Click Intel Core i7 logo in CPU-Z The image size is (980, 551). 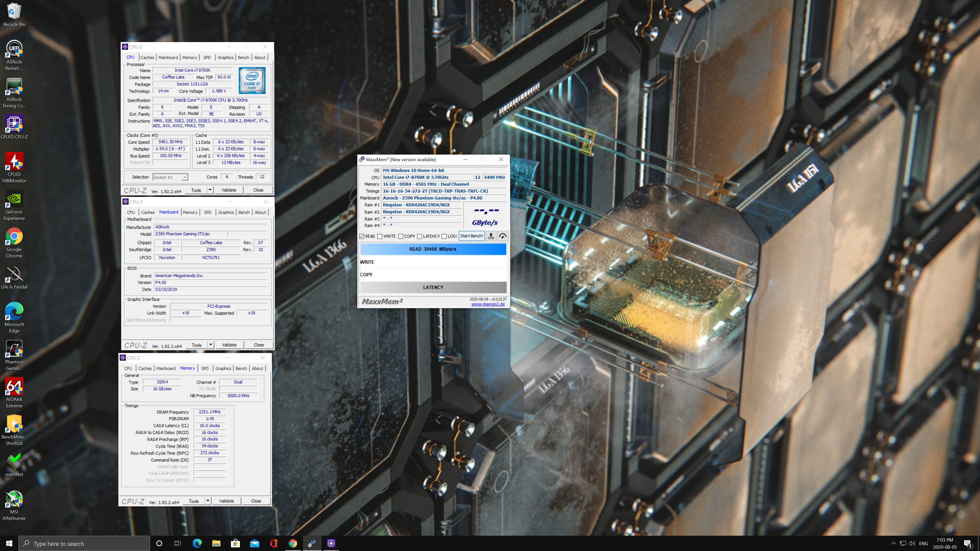pyautogui.click(x=252, y=81)
